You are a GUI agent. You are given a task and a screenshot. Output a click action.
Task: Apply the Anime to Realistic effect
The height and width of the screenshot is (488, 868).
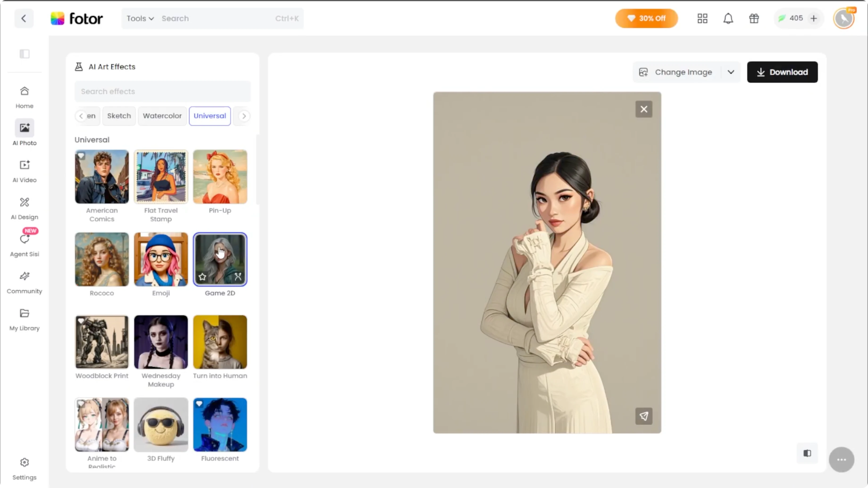[102, 425]
